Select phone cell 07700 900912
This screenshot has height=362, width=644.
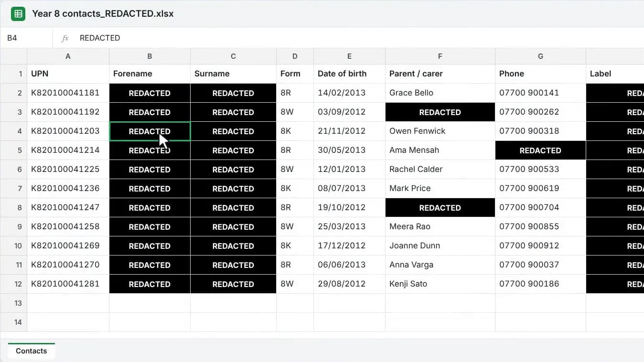pos(540,246)
